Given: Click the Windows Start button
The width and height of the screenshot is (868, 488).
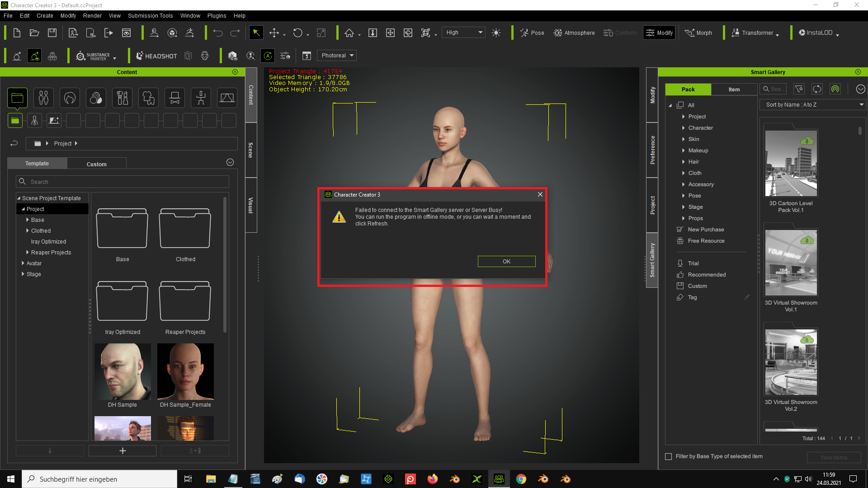Looking at the screenshot, I should point(11,479).
